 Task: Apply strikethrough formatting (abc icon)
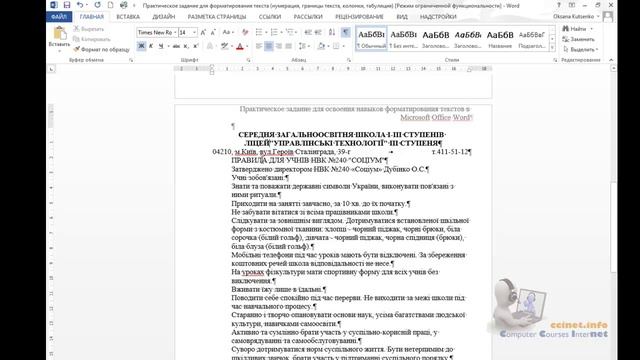click(176, 46)
